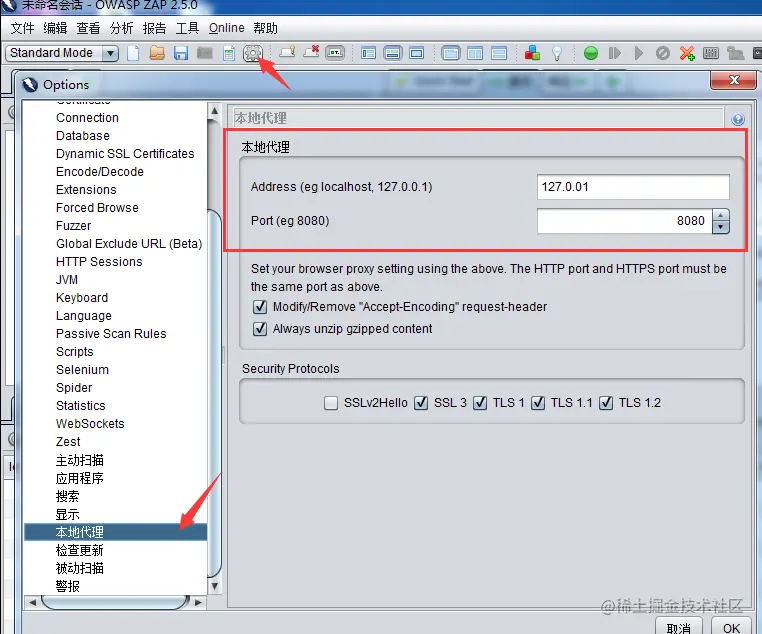Select Spider in options list
Viewport: 762px width, 634px height.
[74, 387]
